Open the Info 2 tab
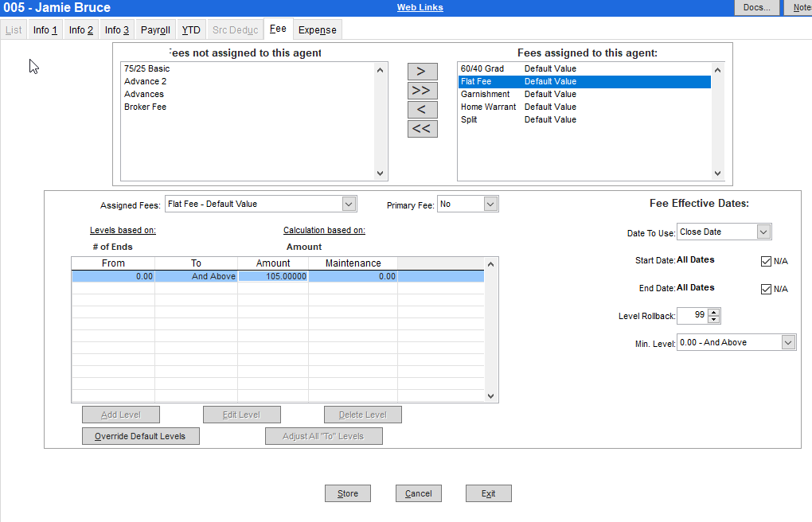This screenshot has width=812, height=522. [80, 29]
